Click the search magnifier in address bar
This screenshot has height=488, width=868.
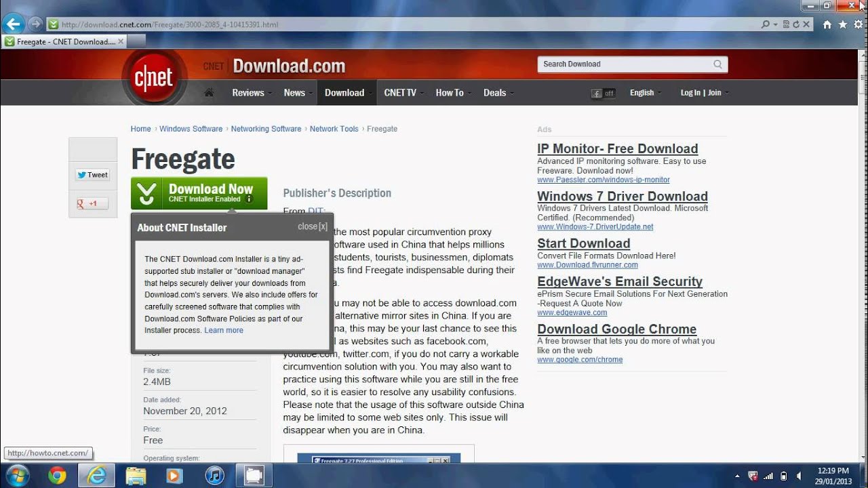point(766,24)
